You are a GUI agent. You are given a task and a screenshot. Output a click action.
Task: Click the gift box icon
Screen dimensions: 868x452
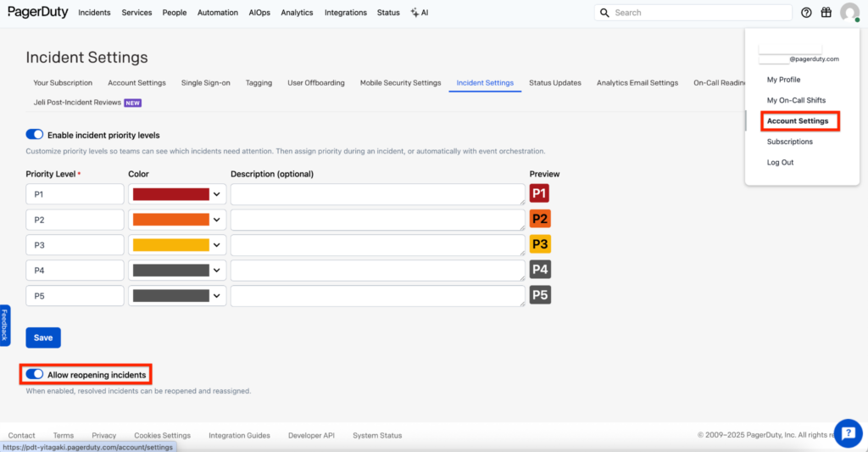(826, 13)
